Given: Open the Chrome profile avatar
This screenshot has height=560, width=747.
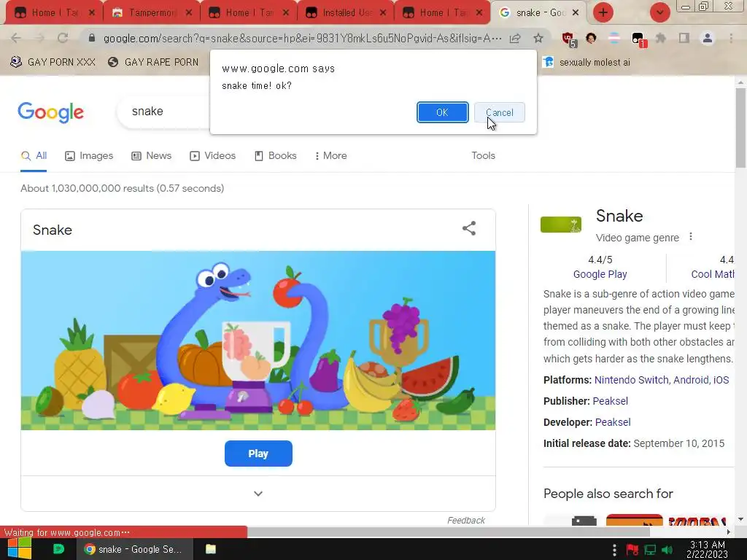Looking at the screenshot, I should click(708, 38).
